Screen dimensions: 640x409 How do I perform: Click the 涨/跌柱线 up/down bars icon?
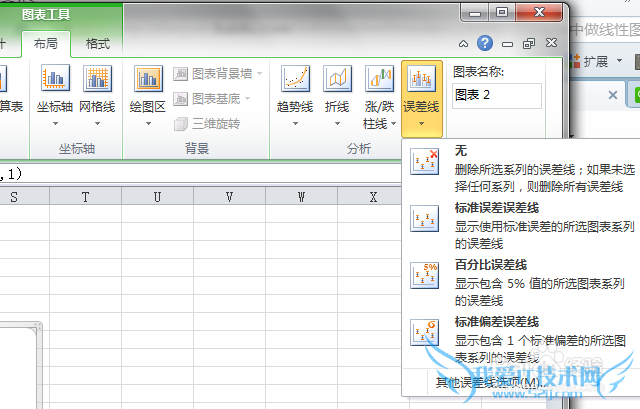(x=380, y=78)
